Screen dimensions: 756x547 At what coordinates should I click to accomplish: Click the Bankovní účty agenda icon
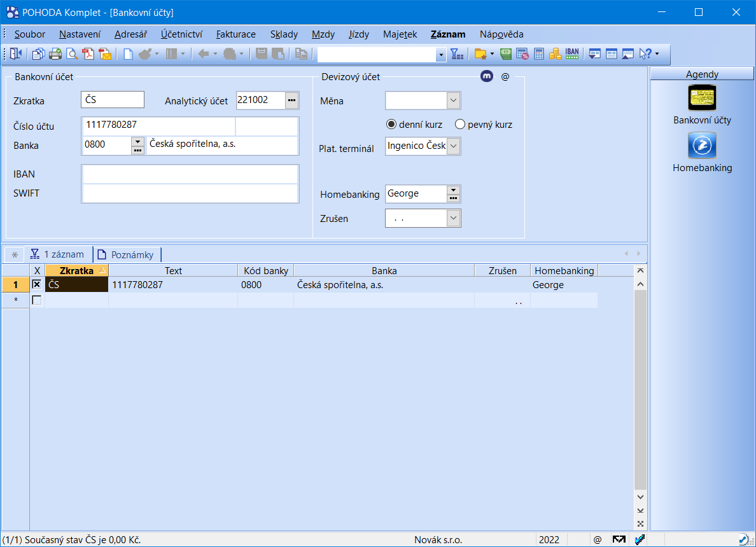[x=702, y=98]
